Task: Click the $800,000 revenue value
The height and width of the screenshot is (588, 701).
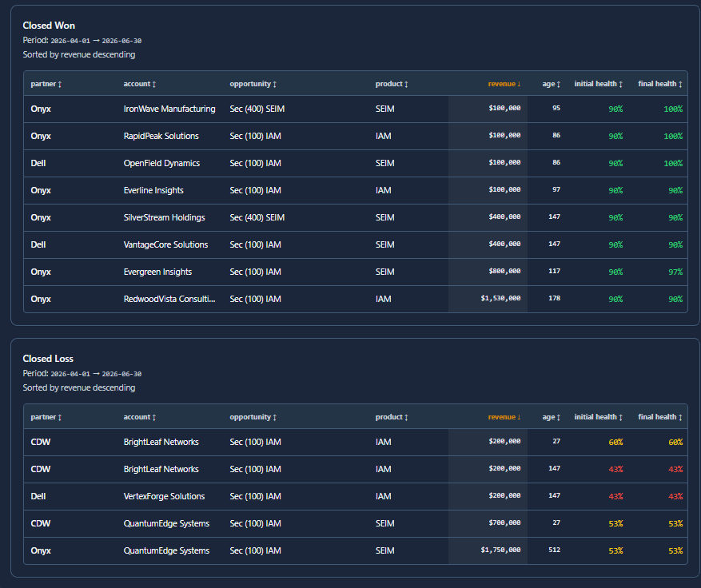Action: click(x=504, y=271)
